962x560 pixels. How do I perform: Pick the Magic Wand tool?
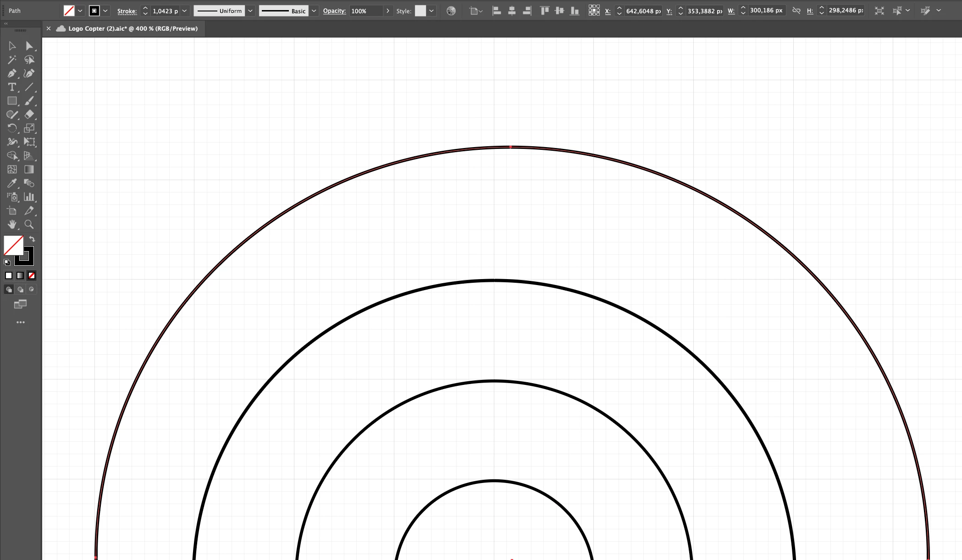[12, 60]
